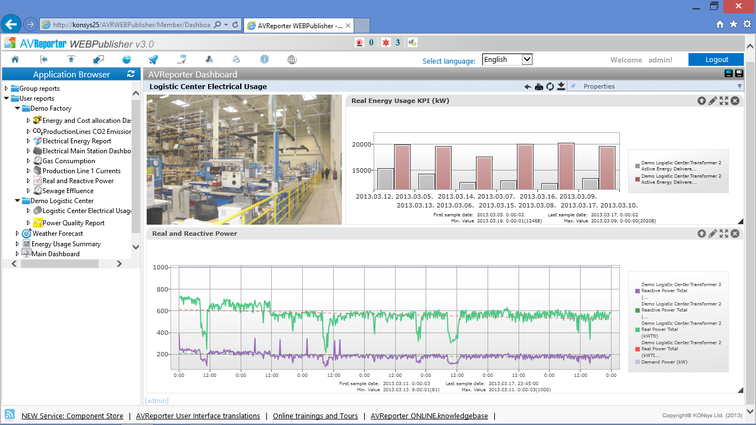The image size is (756, 425).
Task: Open the blue info toolbar icon
Action: (x=264, y=59)
